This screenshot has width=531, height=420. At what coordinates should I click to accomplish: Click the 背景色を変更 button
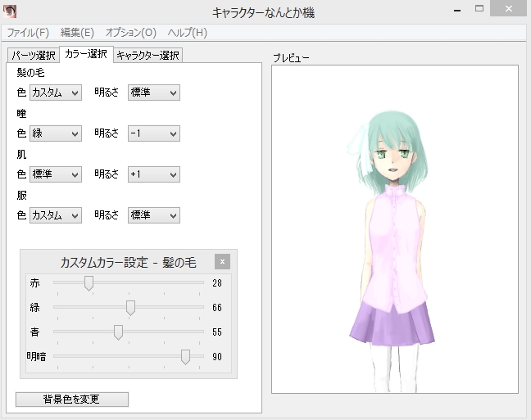tap(72, 400)
